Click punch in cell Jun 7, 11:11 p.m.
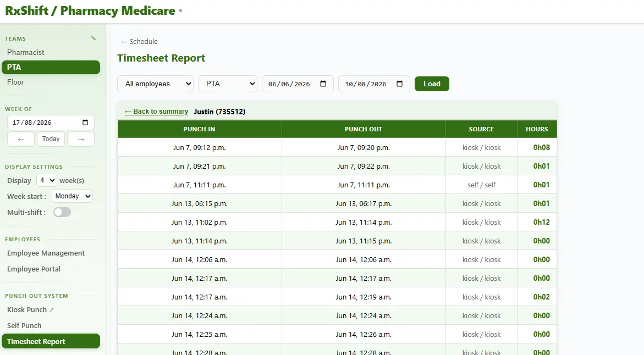The width and height of the screenshot is (644, 355). tap(199, 185)
